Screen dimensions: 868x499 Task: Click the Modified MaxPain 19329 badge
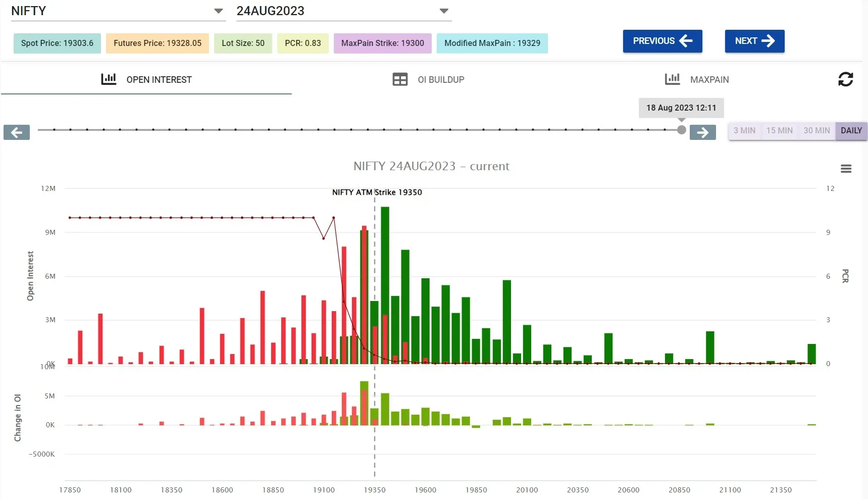click(x=492, y=43)
